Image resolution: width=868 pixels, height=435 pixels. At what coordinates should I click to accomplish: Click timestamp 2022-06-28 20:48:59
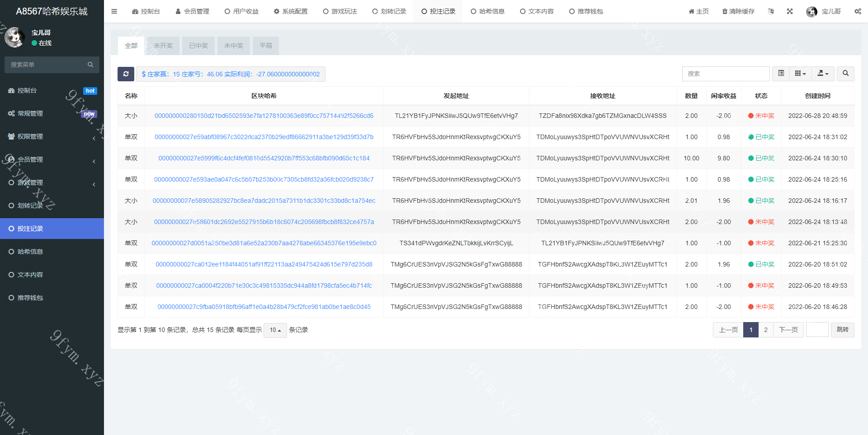[817, 116]
